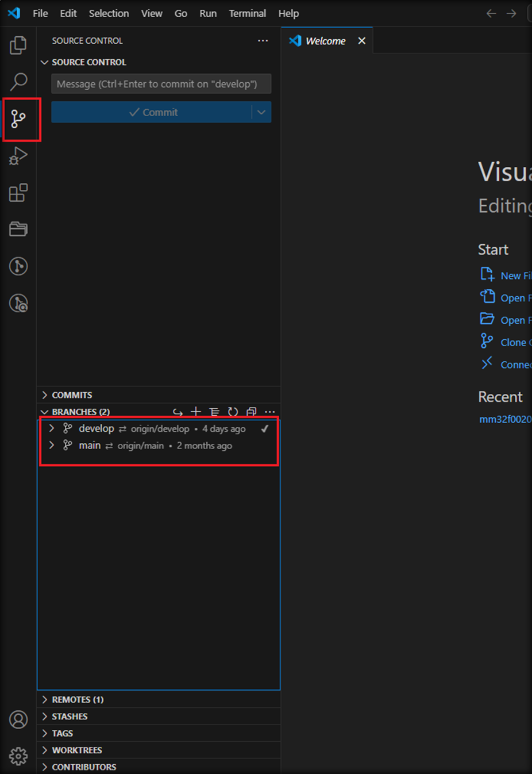Open the Search view in activity bar
The height and width of the screenshot is (774, 532).
coord(18,82)
